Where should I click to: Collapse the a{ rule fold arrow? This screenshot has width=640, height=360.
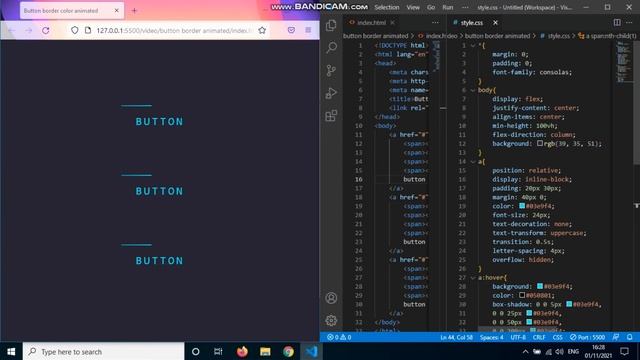(x=473, y=162)
